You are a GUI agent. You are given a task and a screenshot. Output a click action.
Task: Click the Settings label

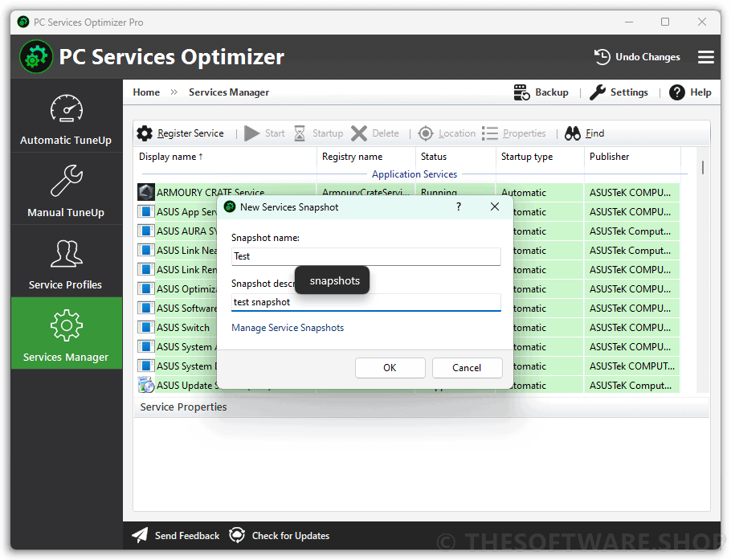tap(629, 92)
